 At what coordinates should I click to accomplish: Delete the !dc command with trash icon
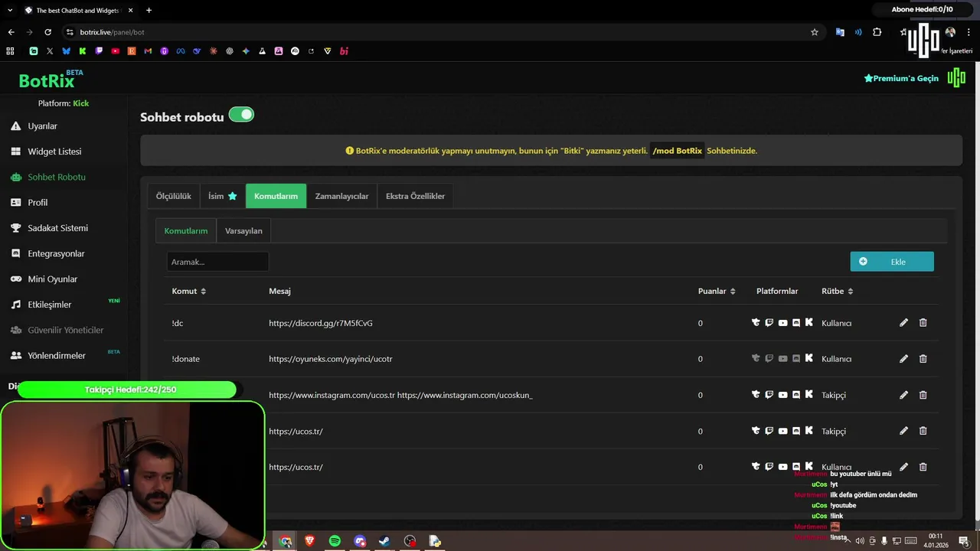923,323
